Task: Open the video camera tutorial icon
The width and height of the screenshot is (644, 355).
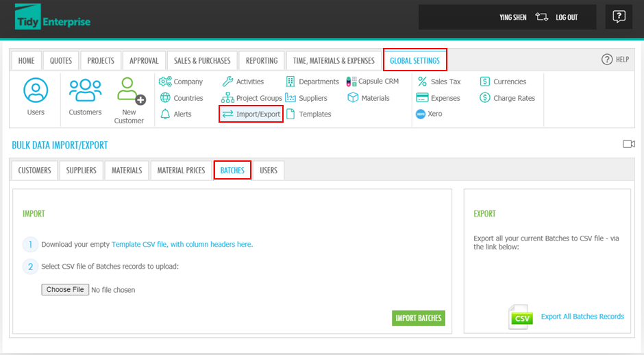Action: tap(628, 144)
